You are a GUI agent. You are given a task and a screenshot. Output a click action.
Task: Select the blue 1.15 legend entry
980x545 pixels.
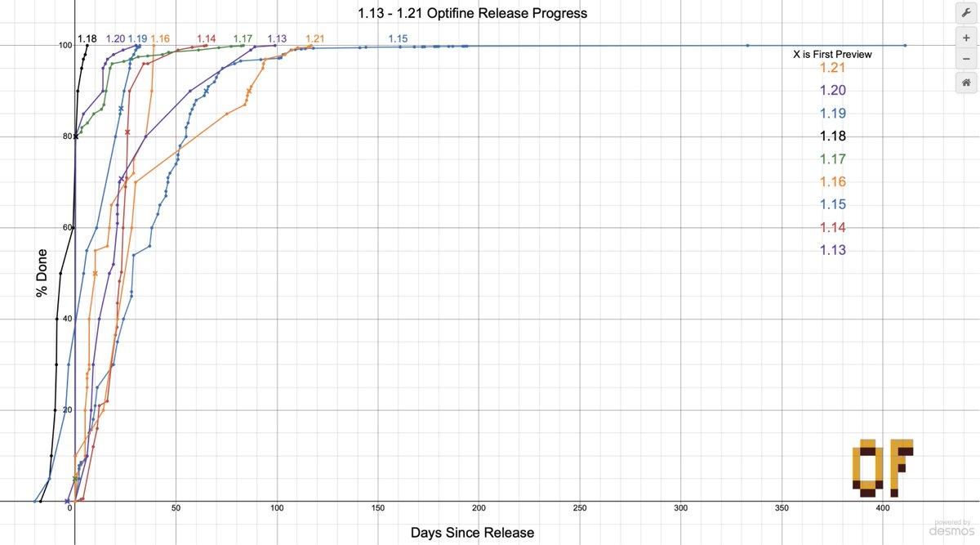(x=833, y=204)
